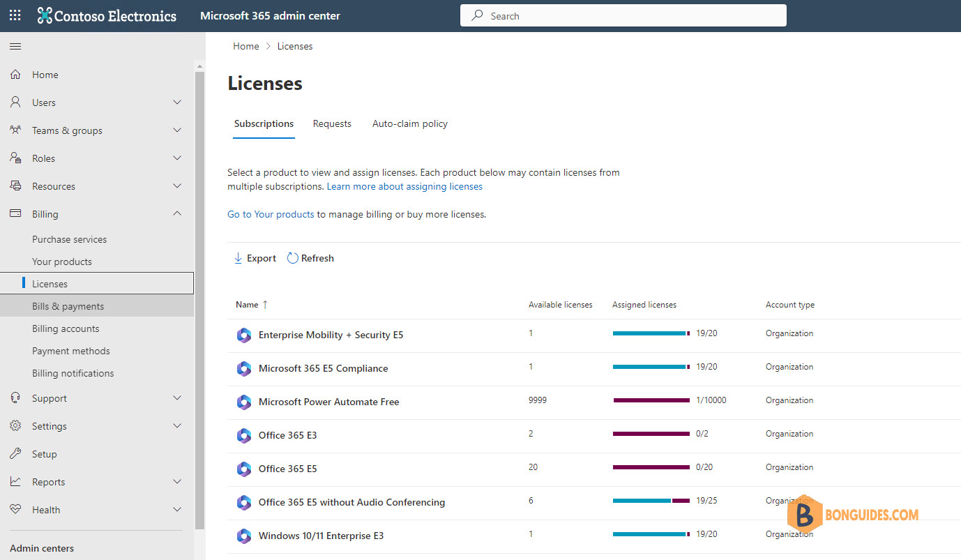Screen dimensions: 961x560
Task: Click the Home house icon in sidebar
Action: 15,75
